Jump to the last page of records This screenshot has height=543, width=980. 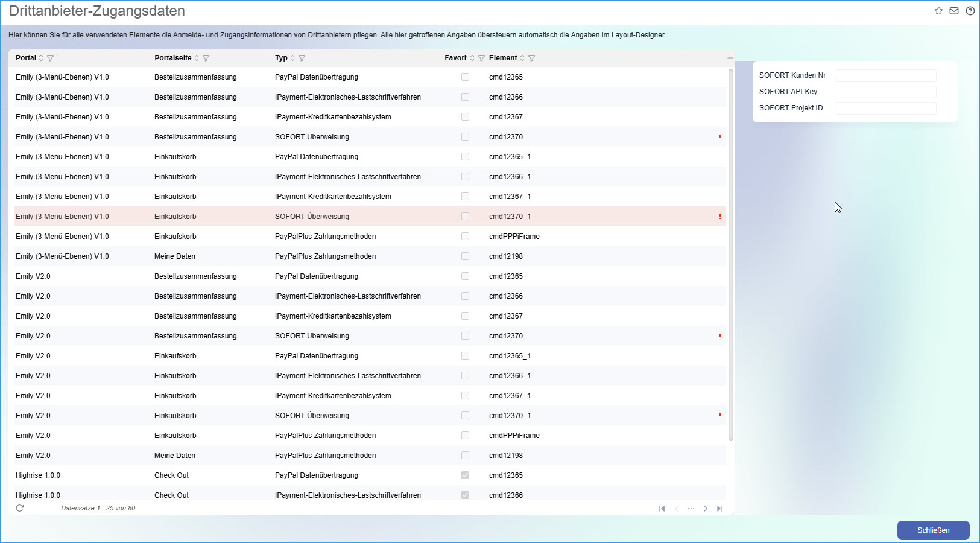click(x=719, y=509)
